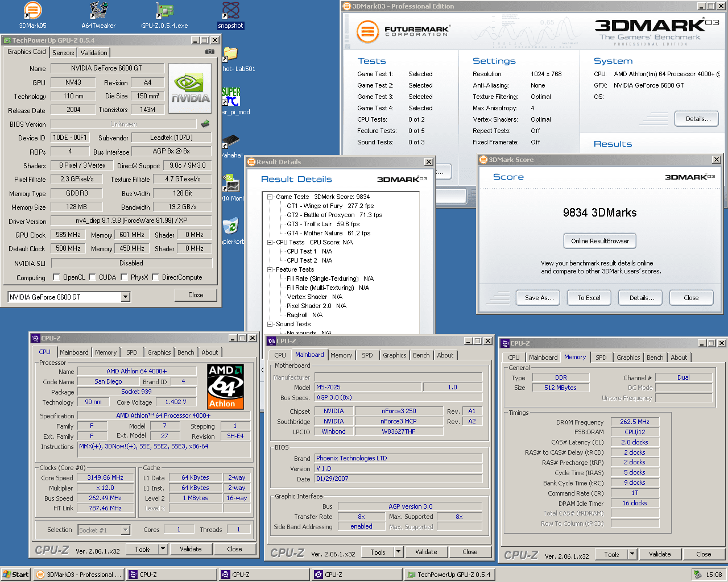
Task: Open the Socket #1 selection dropdown
Action: [126, 530]
